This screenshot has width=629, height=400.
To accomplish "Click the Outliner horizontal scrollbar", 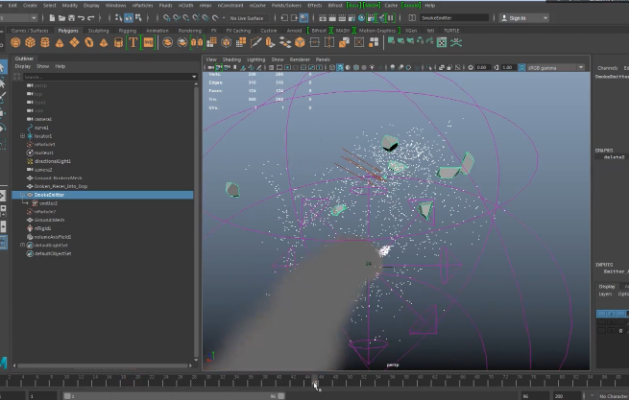I will (103, 365).
